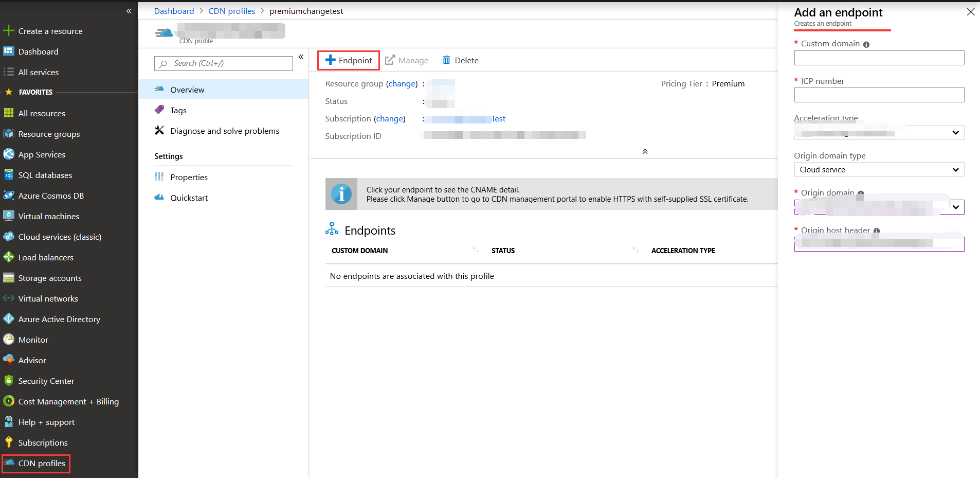Open the Origin domain type dropdown
Viewport: 980px width, 478px height.
tap(879, 170)
